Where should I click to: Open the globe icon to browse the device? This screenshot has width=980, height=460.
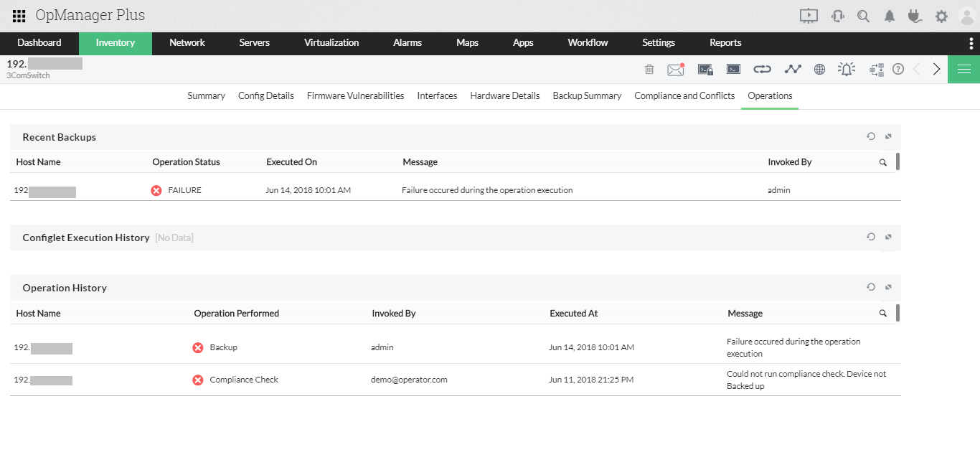click(819, 69)
